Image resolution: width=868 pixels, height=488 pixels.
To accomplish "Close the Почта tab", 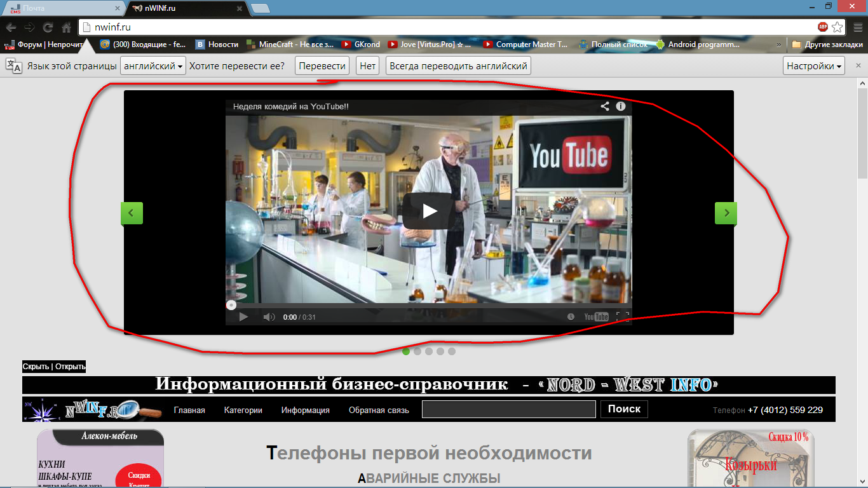I will [117, 8].
